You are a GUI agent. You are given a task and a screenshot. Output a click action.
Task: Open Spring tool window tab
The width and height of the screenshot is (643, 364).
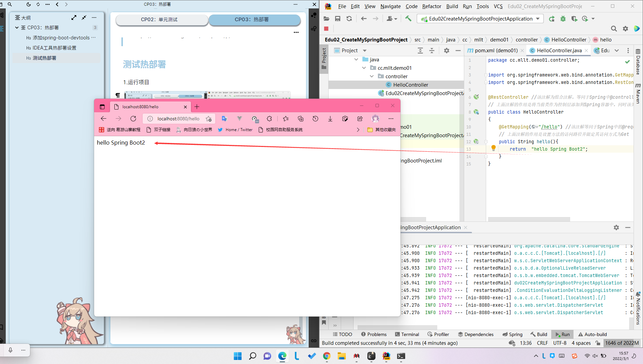tap(512, 334)
